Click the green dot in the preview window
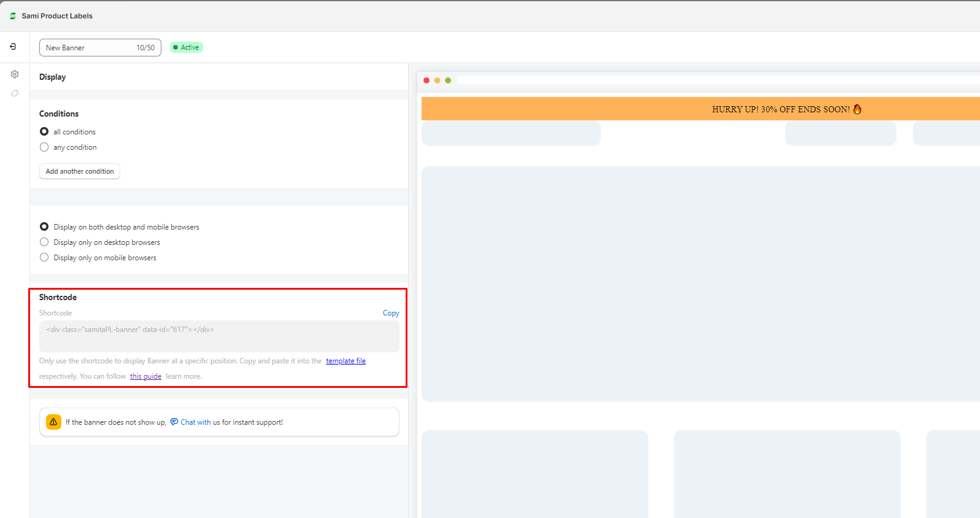 coord(448,80)
